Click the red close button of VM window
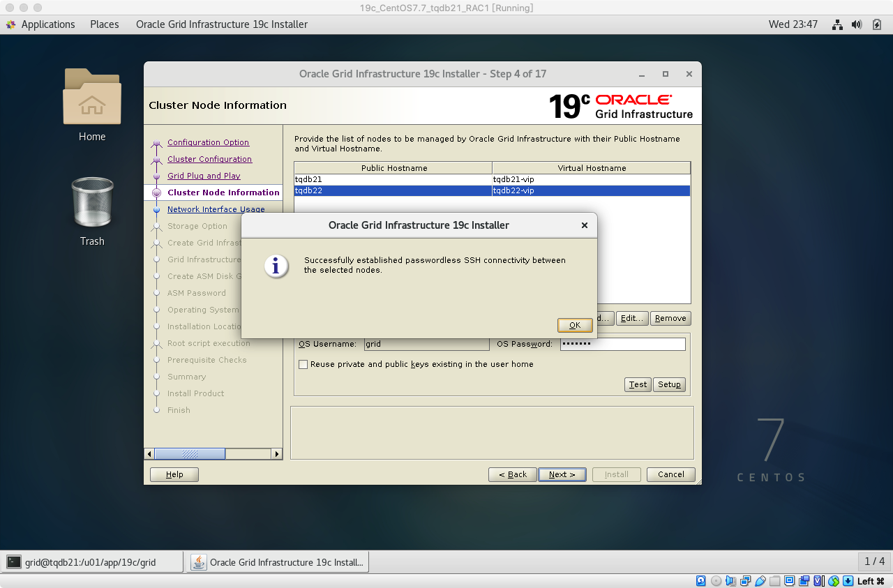 click(8, 8)
